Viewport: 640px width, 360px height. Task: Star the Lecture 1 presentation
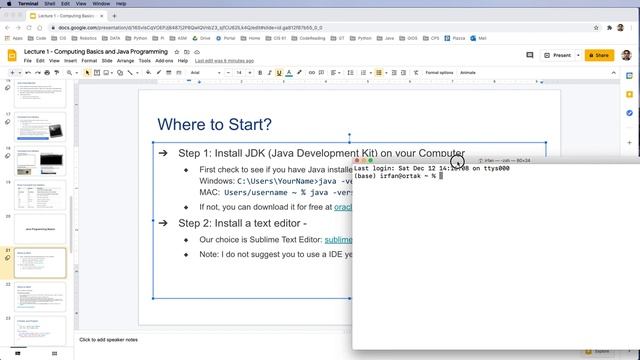177,52
